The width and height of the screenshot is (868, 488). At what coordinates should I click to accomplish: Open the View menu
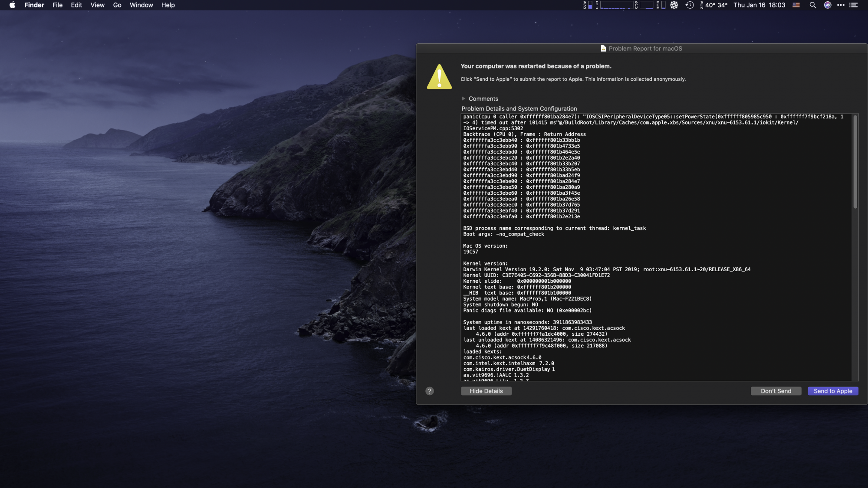point(97,5)
